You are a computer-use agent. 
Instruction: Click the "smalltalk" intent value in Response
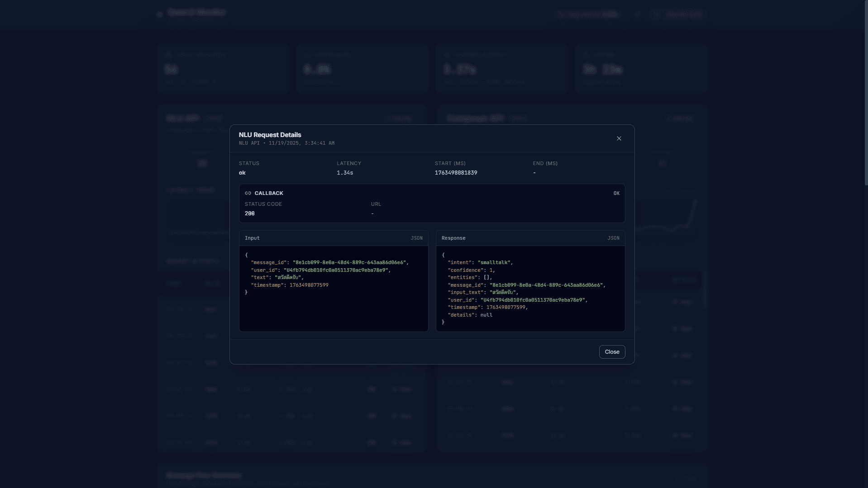pyautogui.click(x=494, y=262)
